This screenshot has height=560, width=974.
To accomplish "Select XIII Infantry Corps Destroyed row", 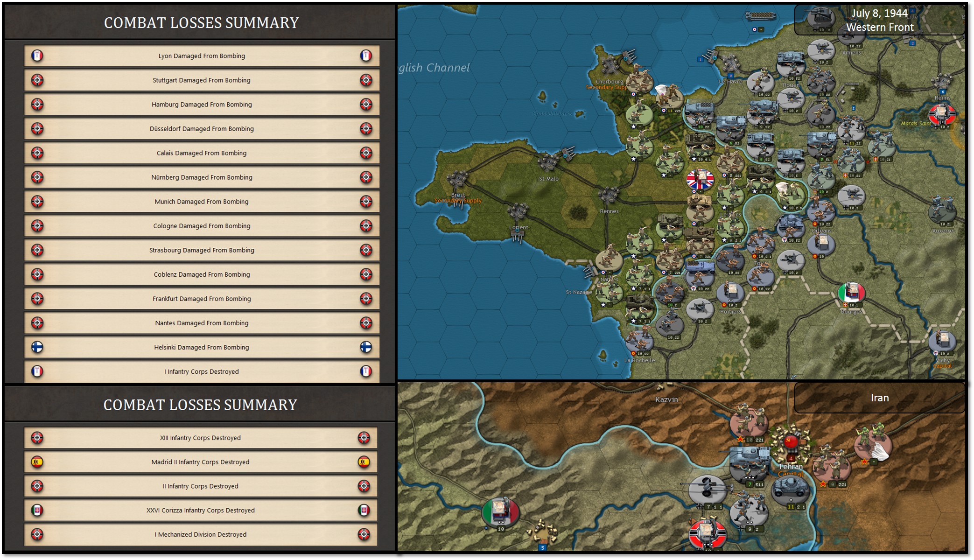I will point(201,438).
